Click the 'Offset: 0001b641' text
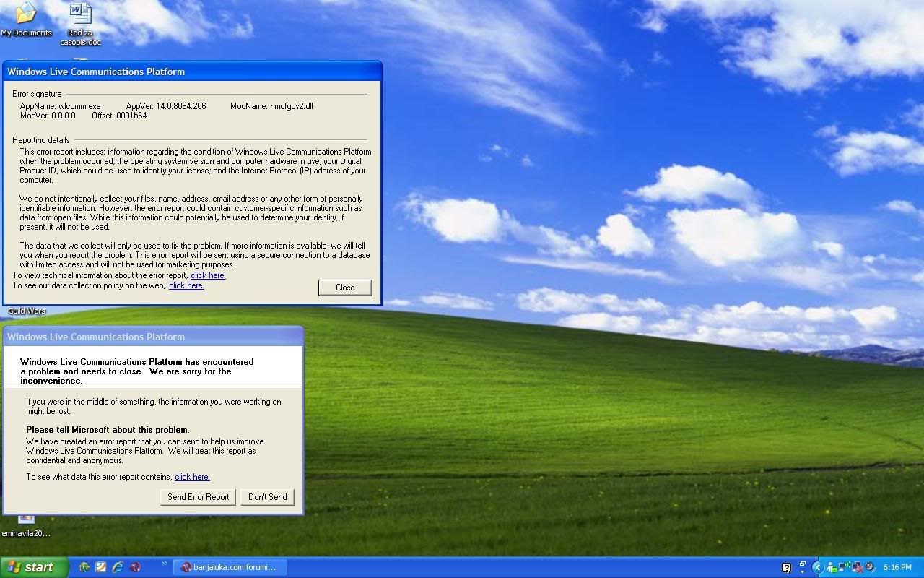 pyautogui.click(x=121, y=116)
